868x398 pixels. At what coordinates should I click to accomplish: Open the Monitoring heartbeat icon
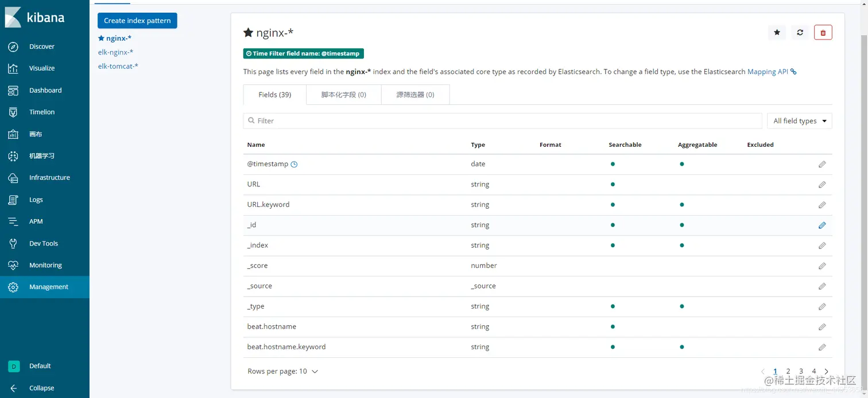point(13,266)
